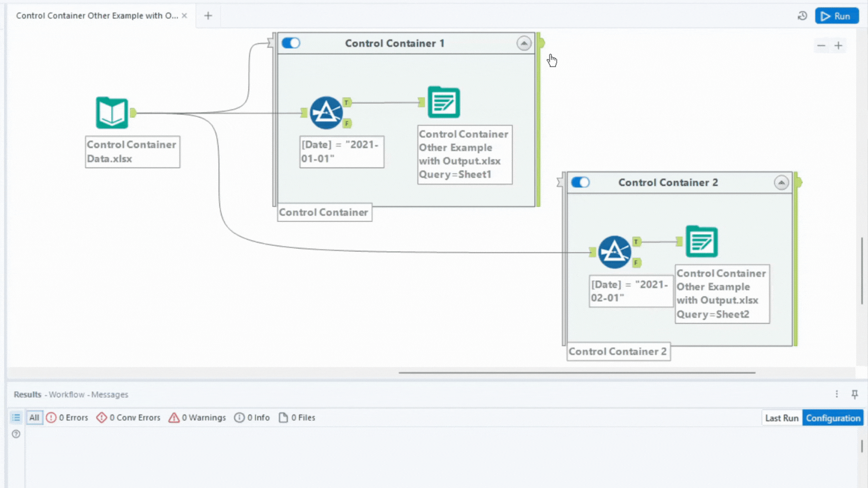Zoom in using the plus control
Image resolution: width=868 pixels, height=488 pixels.
(839, 45)
